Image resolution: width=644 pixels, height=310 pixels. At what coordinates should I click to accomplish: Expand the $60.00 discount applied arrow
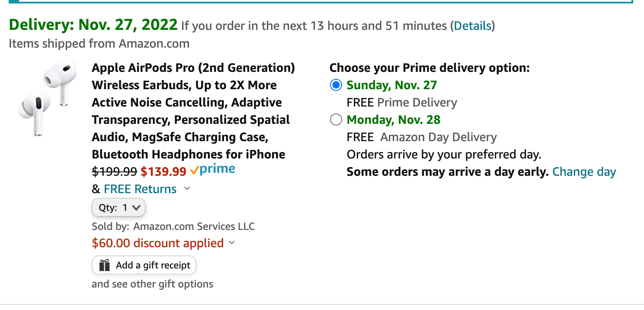[232, 243]
